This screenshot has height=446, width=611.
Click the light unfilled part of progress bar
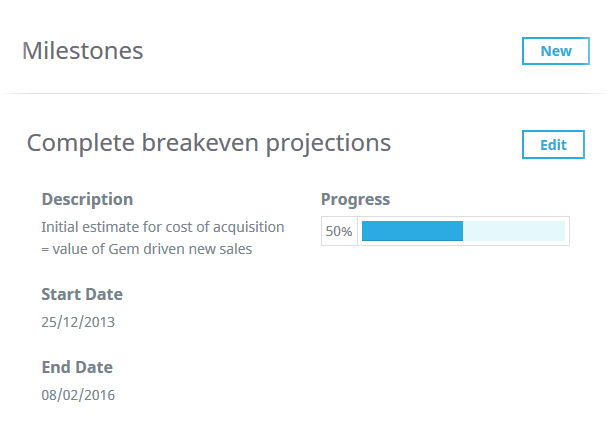pos(513,231)
